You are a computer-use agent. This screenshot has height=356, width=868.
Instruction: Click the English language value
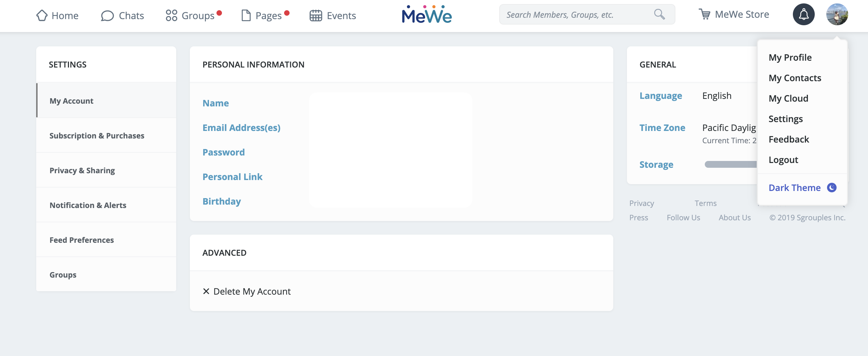(717, 96)
